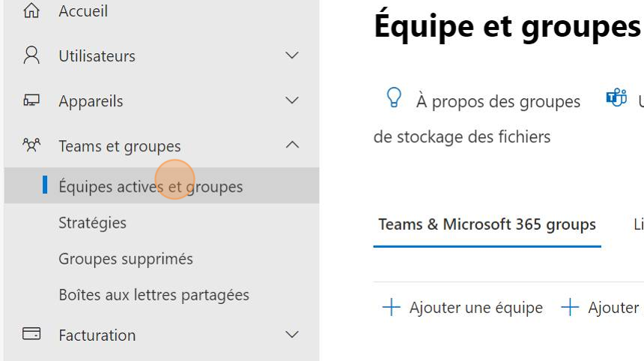Open Boîtes aux lettres partagées
Viewport: 644px width, 361px height.
[154, 294]
